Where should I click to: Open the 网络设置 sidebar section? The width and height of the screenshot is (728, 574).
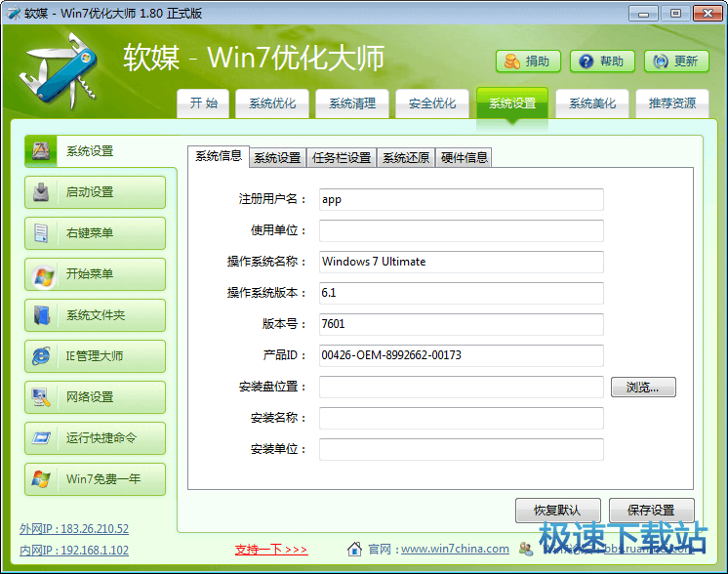(96, 397)
